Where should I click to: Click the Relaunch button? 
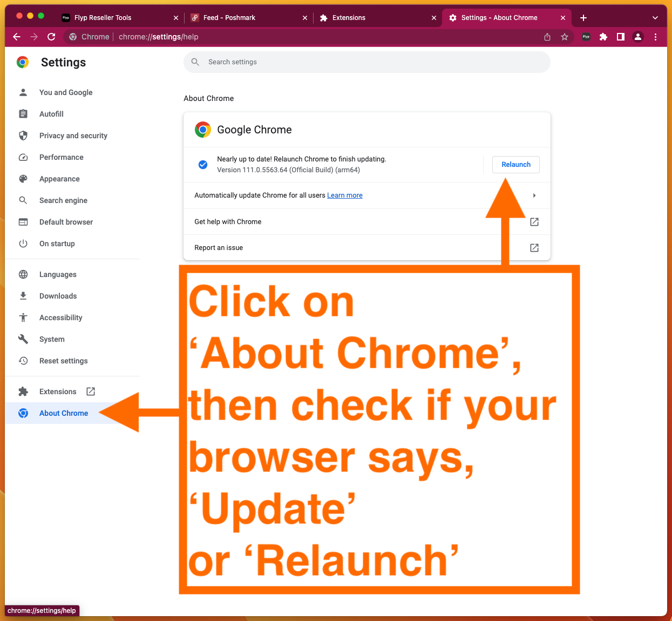[516, 165]
